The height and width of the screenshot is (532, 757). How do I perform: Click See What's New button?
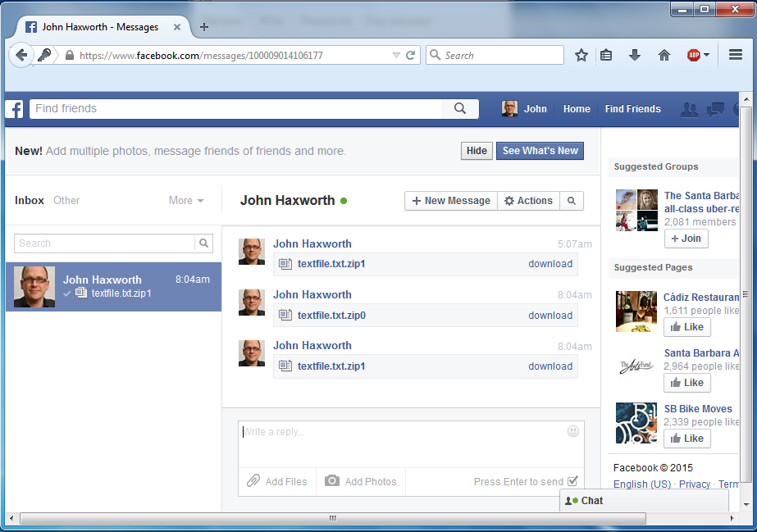click(x=540, y=151)
